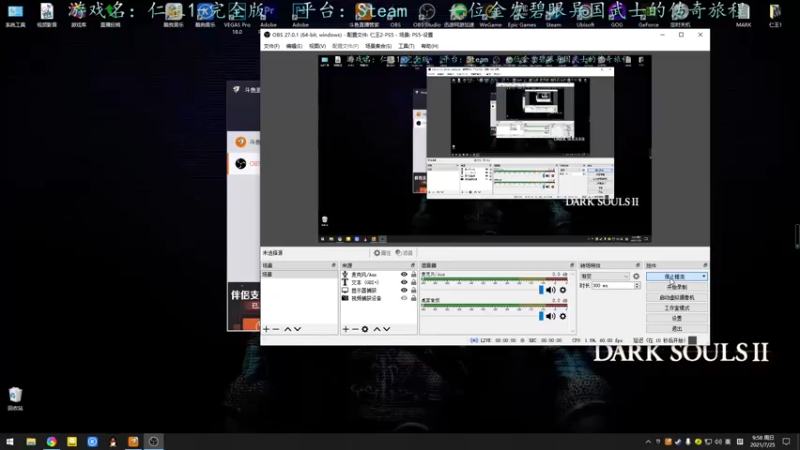
Task: Open the Steam desktop shortcut
Action: click(x=554, y=14)
